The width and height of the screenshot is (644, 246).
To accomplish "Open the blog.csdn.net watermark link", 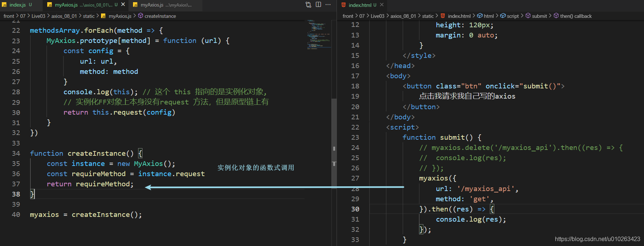I will (x=597, y=239).
